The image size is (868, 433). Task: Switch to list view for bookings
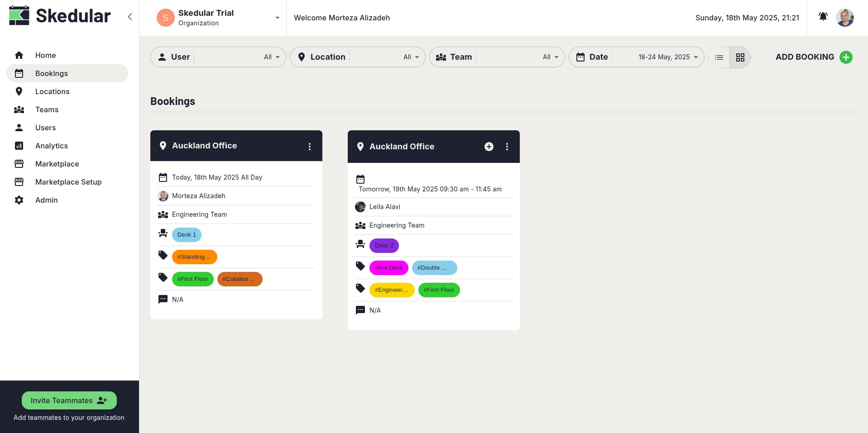point(719,57)
